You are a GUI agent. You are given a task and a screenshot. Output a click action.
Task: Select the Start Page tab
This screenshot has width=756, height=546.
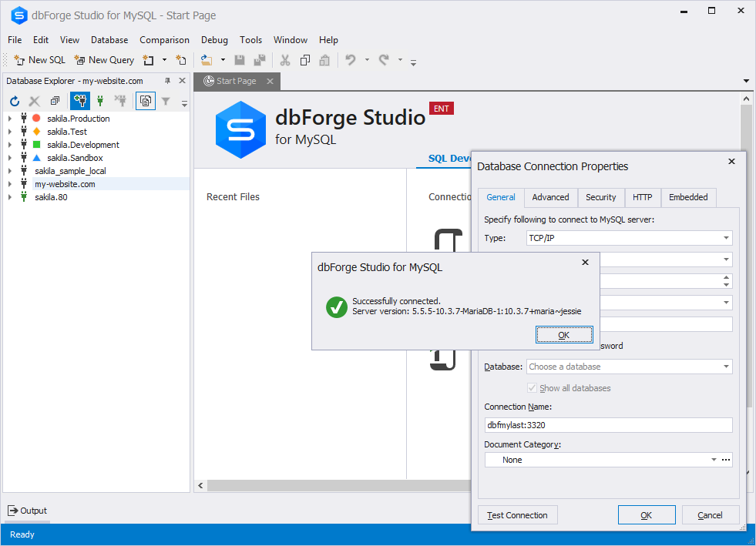pyautogui.click(x=237, y=81)
